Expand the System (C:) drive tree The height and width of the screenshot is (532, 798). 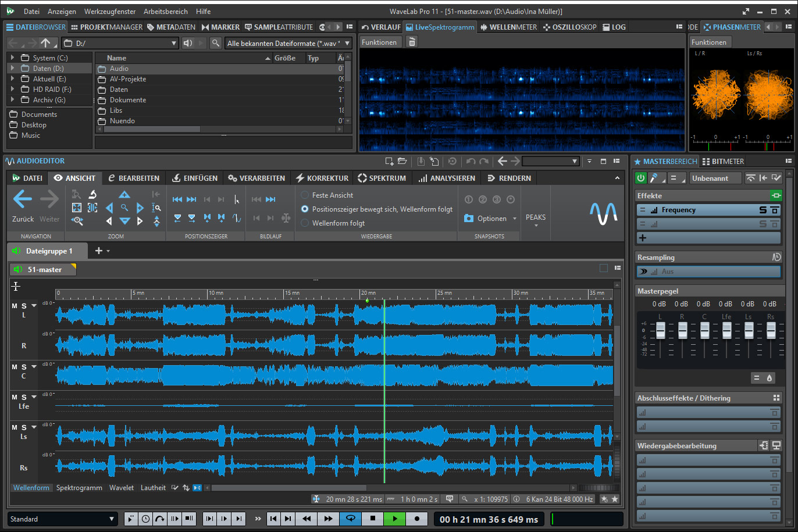(13, 58)
